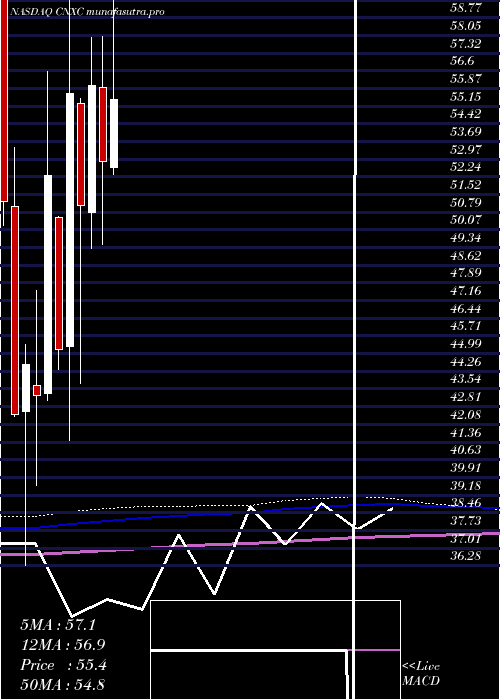Select the 58.77 price axis label
This screenshot has height=700, width=500.
coord(466,8)
